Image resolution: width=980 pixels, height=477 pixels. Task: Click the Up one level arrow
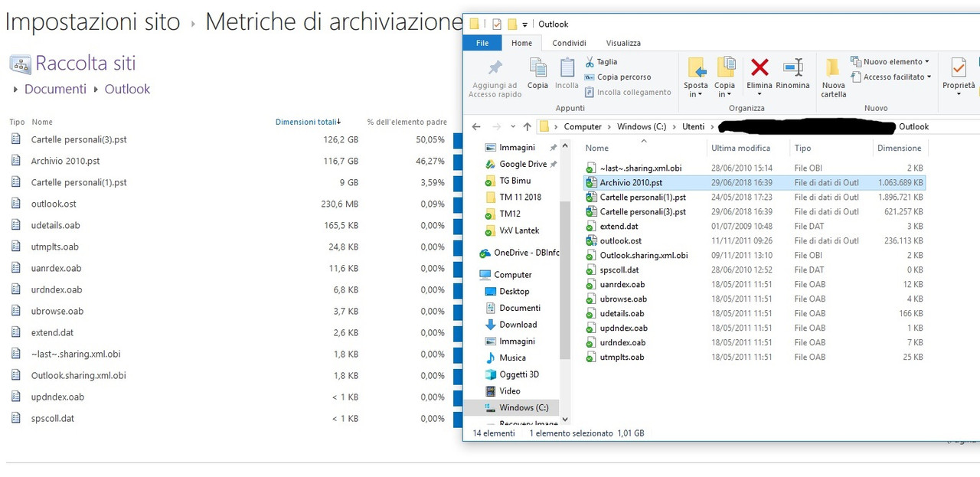527,126
